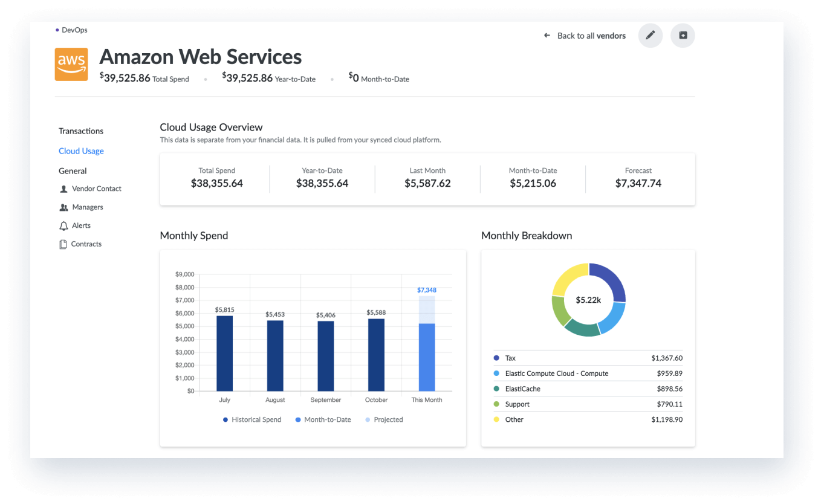Click Month-to-Date $5,215.06 value

click(x=533, y=183)
